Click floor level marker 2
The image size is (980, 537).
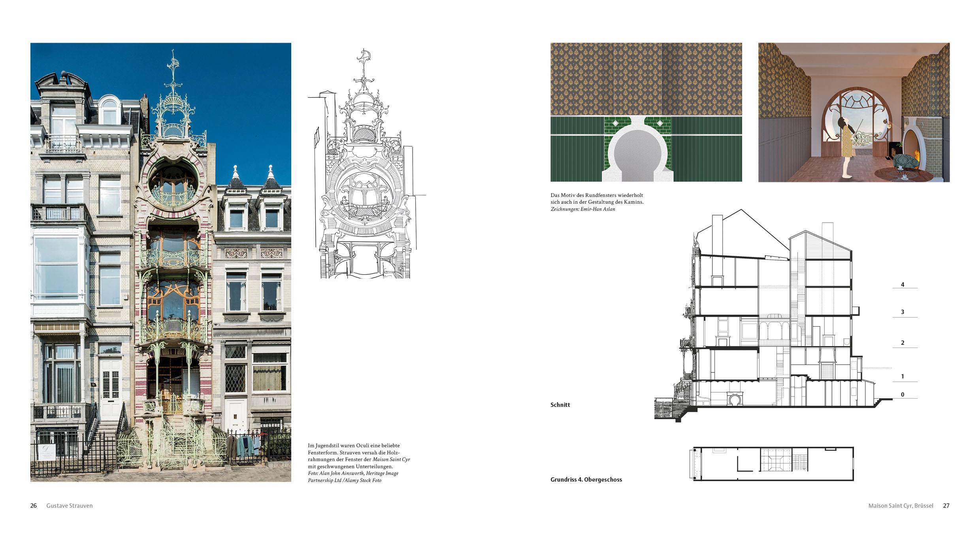[903, 342]
